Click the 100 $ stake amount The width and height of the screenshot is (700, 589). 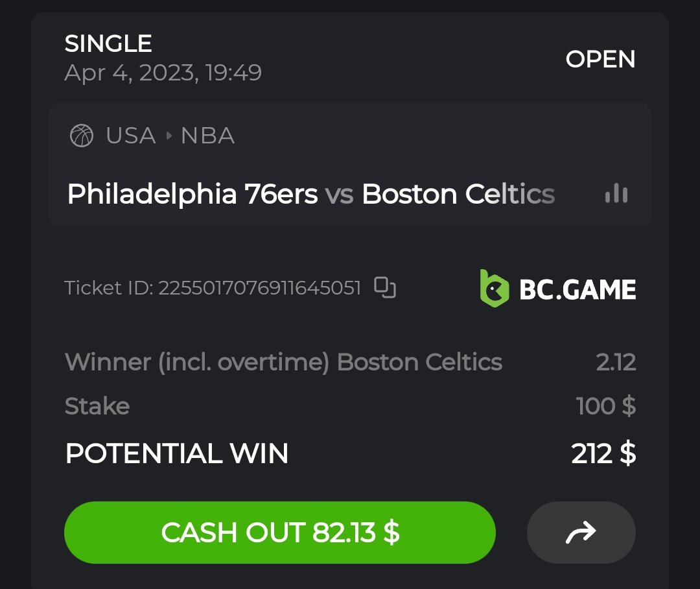click(605, 407)
